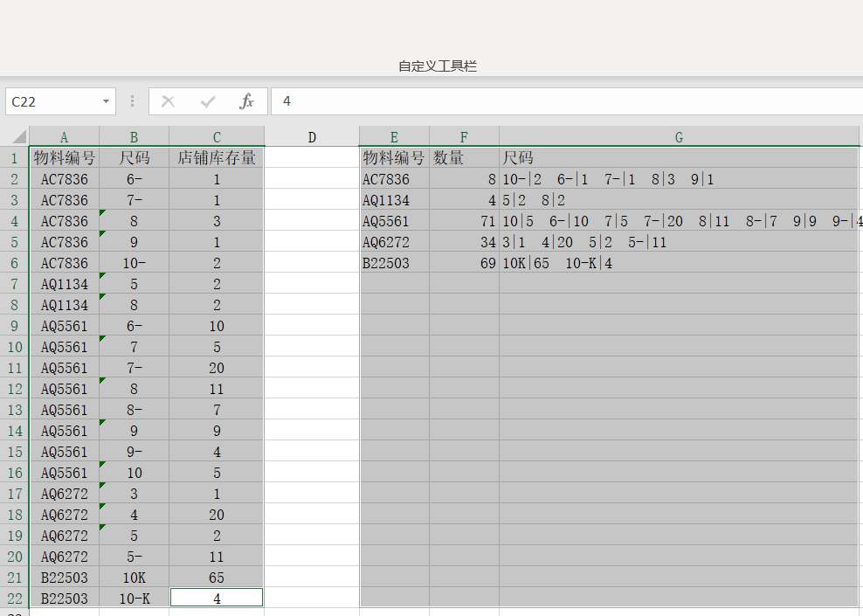Screen dimensions: 863x616
Task: Select active cell C22 with value 4
Action: (217, 599)
